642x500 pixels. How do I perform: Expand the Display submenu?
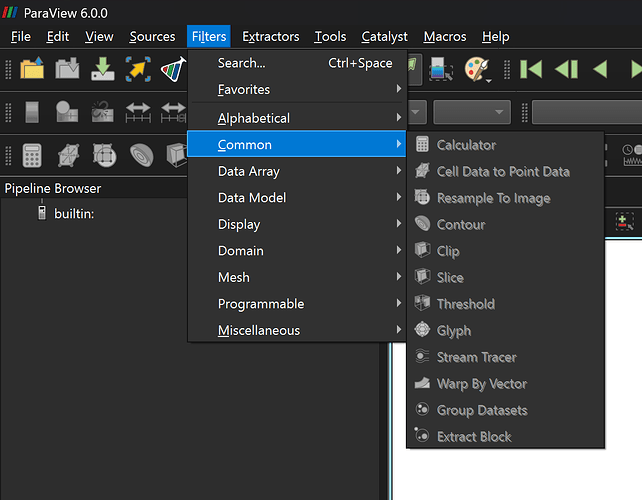(297, 224)
